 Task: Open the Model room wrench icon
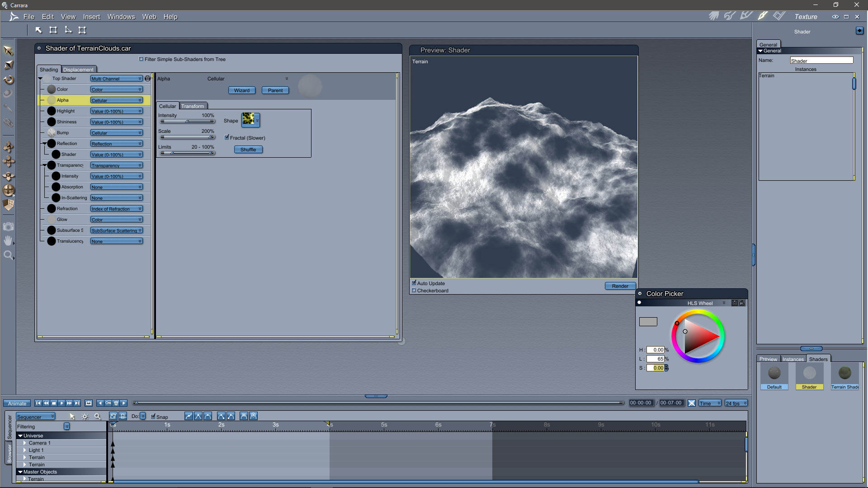point(730,16)
